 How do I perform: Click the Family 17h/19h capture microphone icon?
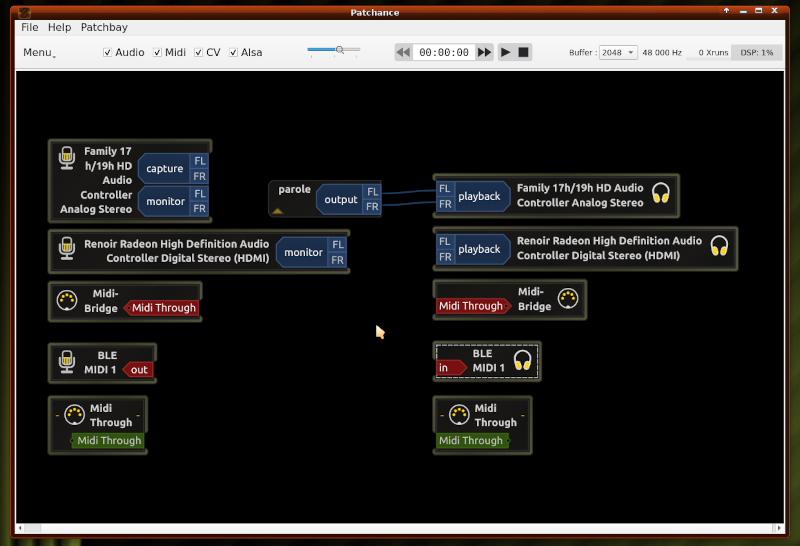[x=67, y=158]
